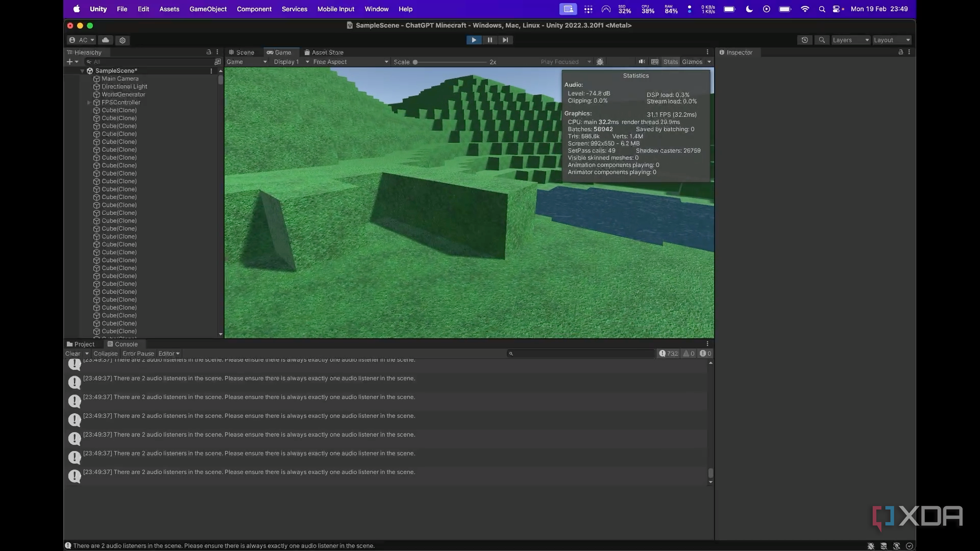Open the Layers dropdown
The width and height of the screenshot is (980, 551).
click(x=850, y=40)
